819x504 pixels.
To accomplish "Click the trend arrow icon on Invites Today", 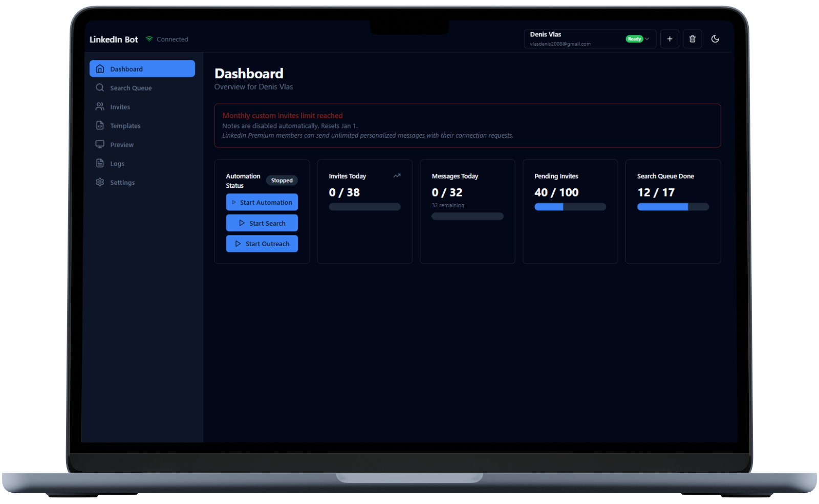I will point(397,176).
